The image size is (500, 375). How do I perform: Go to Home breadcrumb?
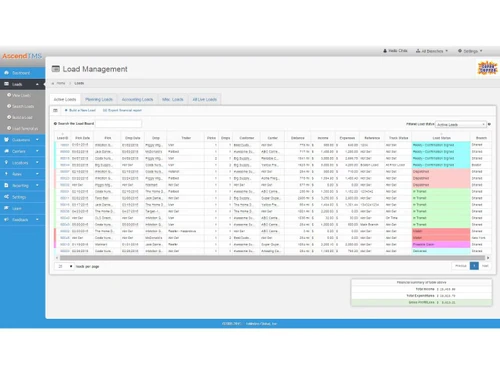coord(61,83)
